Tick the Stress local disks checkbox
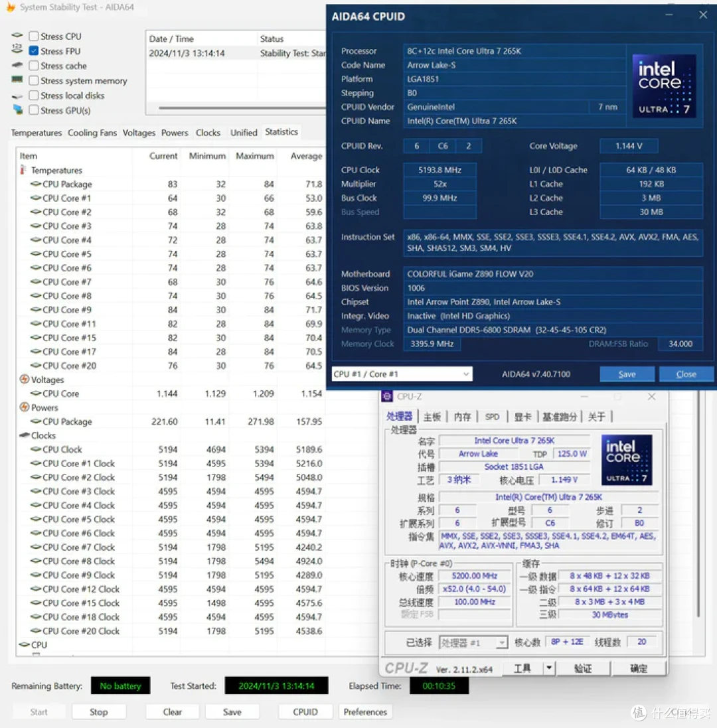Image resolution: width=717 pixels, height=728 pixels. tap(33, 96)
